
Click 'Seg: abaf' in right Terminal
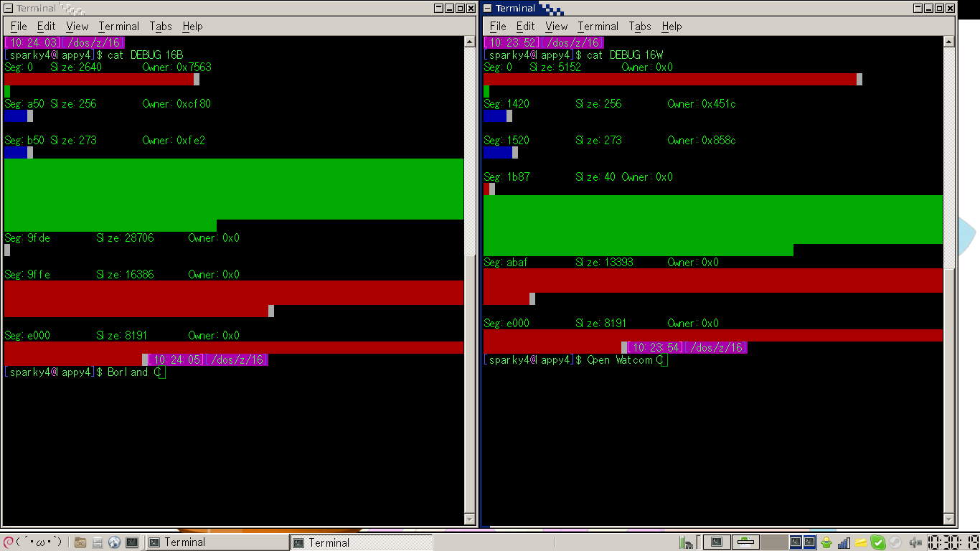tap(506, 263)
